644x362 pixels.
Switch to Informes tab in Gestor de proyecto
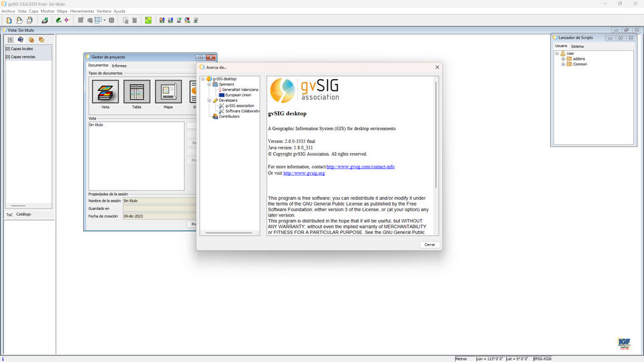[x=119, y=66]
